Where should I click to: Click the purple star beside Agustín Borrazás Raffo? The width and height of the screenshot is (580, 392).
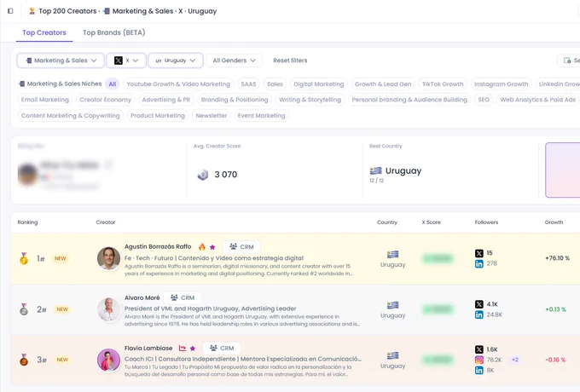[x=212, y=247]
